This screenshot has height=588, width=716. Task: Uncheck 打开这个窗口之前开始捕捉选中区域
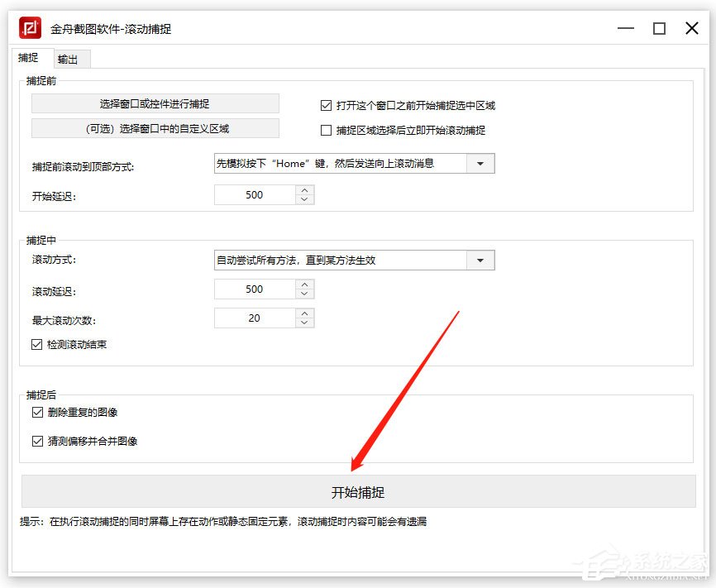[326, 105]
